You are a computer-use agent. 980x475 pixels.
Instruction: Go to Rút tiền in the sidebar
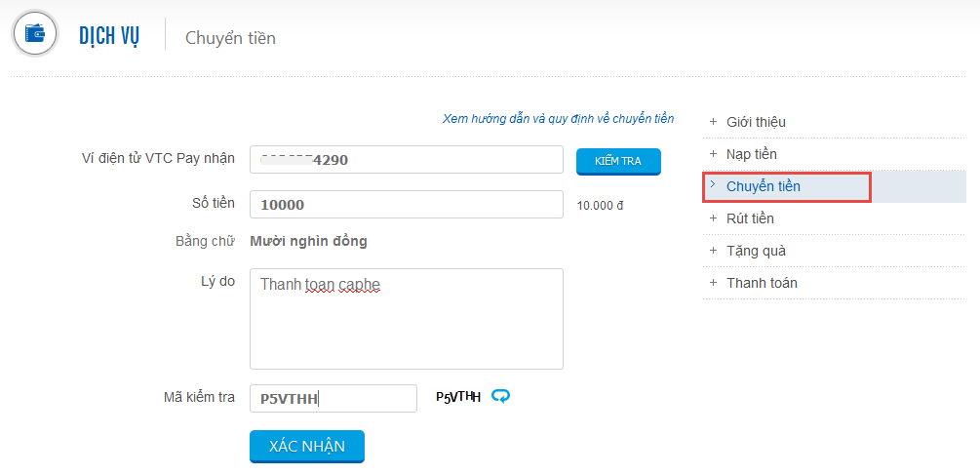(750, 218)
